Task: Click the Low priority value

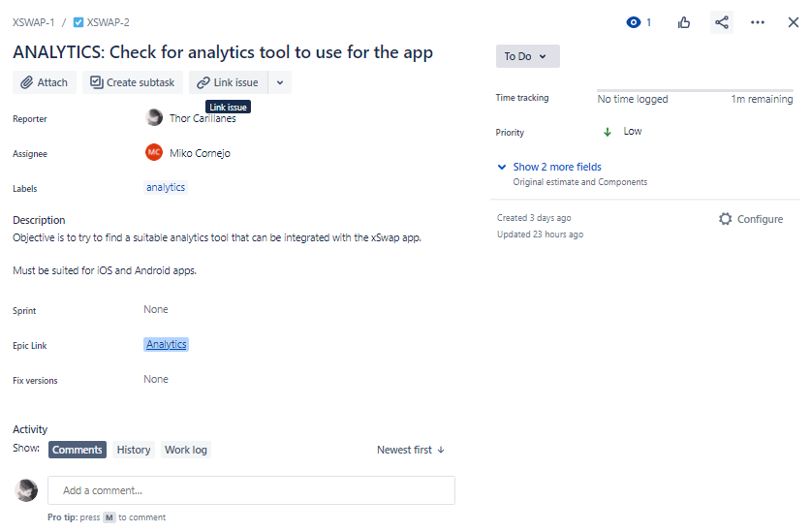Action: (x=632, y=132)
